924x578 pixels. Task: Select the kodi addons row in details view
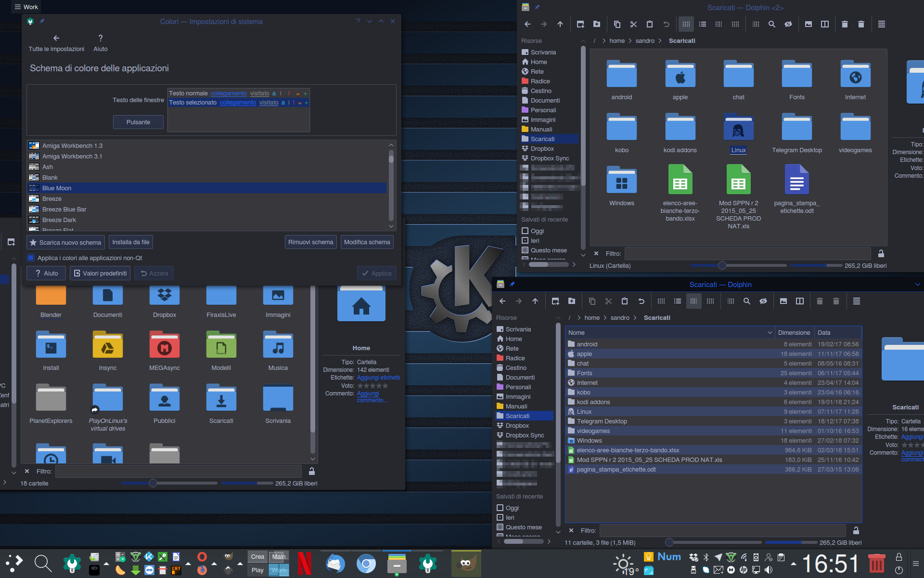pyautogui.click(x=713, y=402)
